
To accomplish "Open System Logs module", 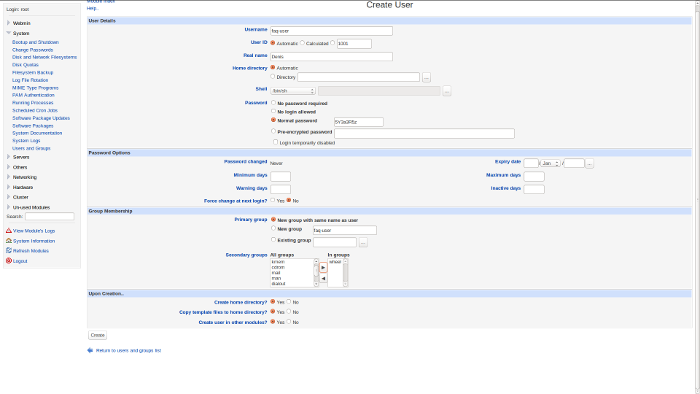I will point(26,141).
